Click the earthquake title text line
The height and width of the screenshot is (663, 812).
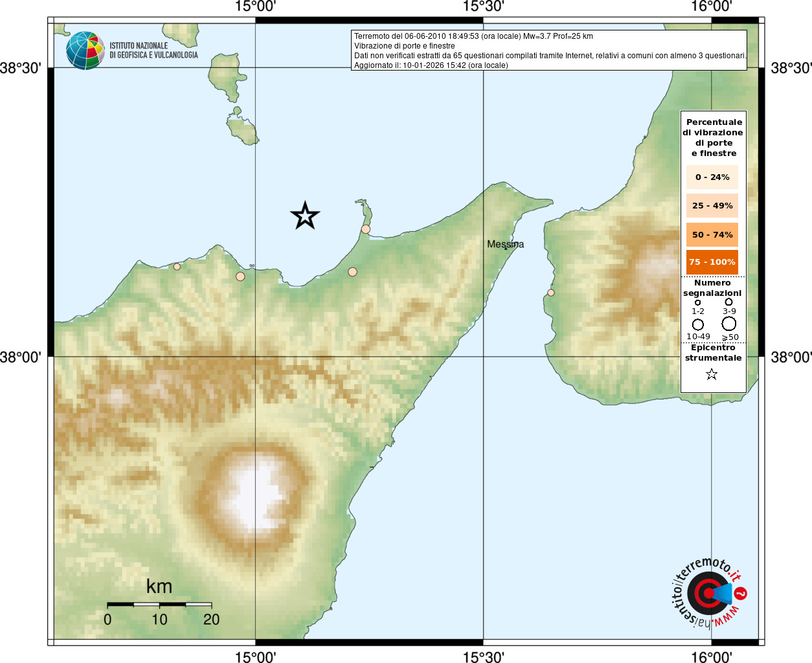tap(473, 36)
